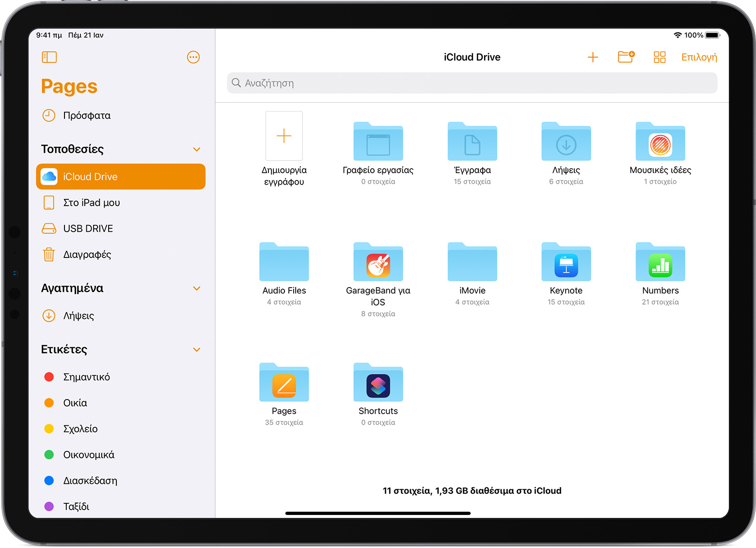756x548 pixels.
Task: Open the Λήψεις downloads arrow icon
Action: pos(49,316)
